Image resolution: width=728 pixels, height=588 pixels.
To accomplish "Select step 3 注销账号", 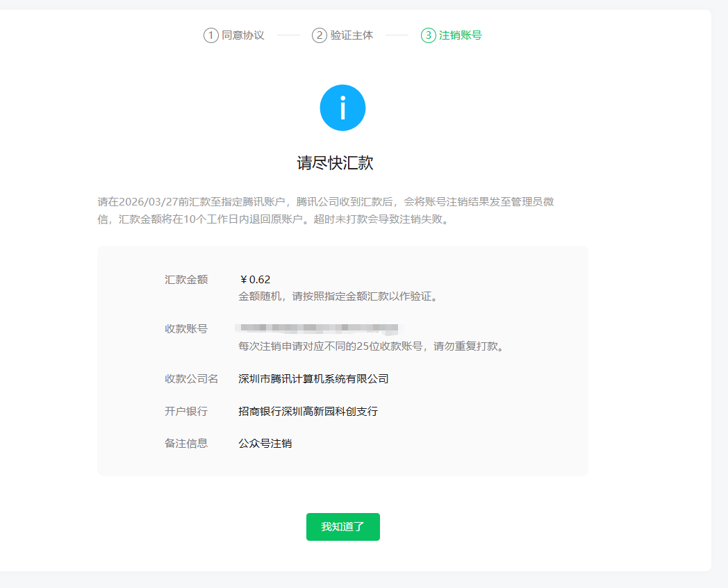I will (x=452, y=35).
